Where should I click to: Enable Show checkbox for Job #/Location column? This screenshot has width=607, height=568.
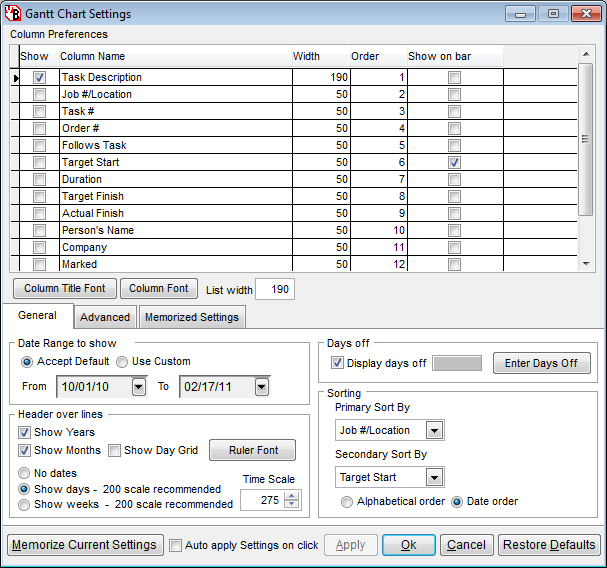[x=39, y=94]
